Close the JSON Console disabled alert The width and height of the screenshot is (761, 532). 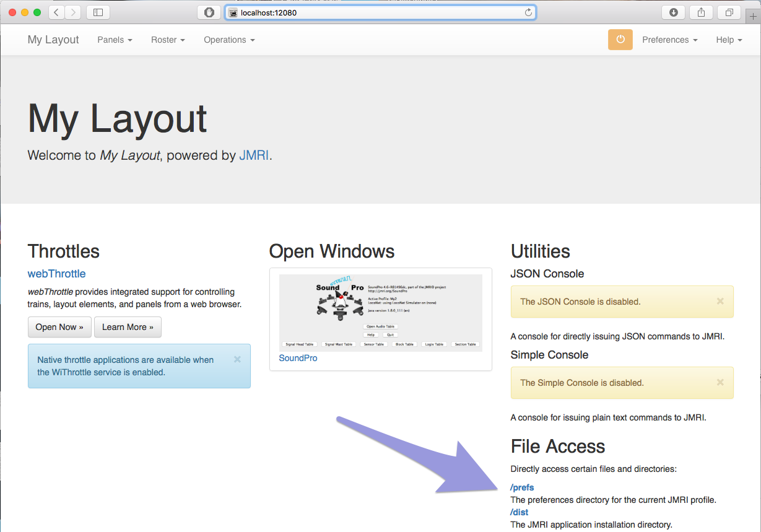[x=720, y=301]
